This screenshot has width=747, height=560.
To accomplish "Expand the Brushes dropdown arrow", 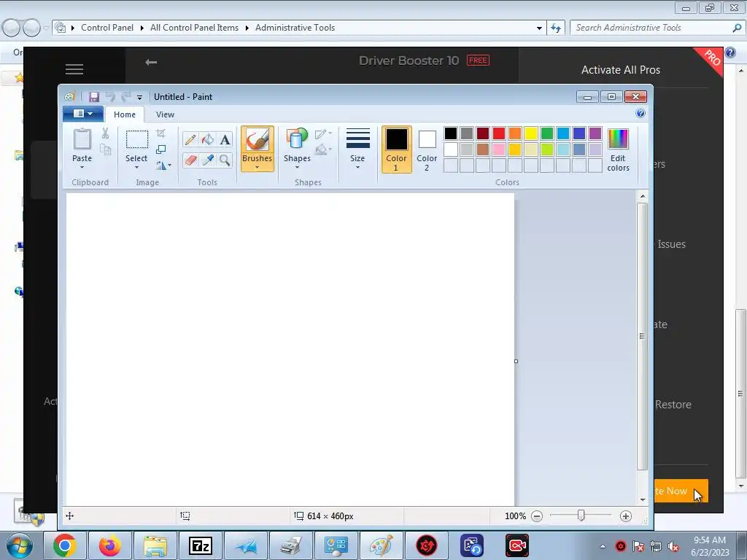I will coord(257,167).
